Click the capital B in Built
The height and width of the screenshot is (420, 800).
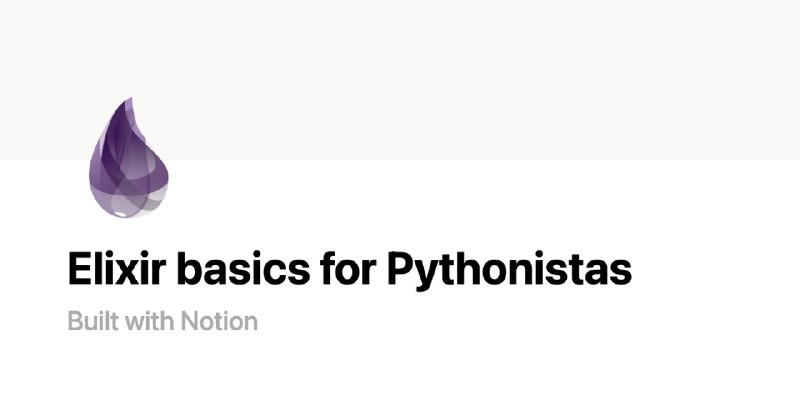coord(76,321)
